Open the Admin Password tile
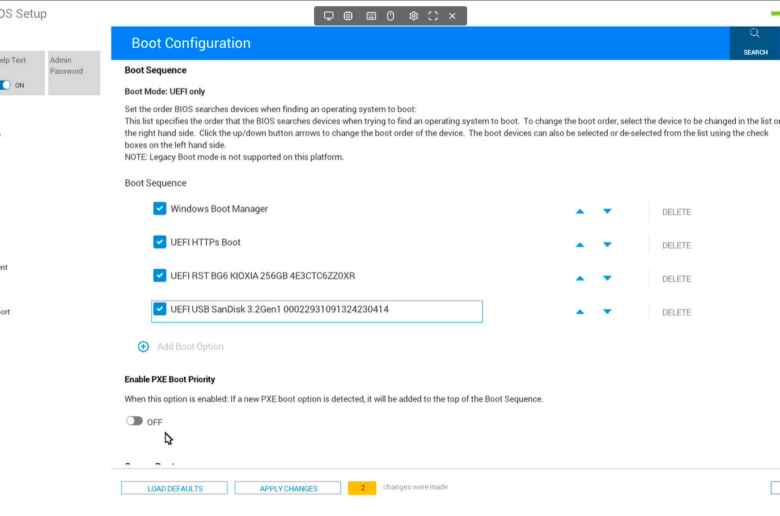 tap(74, 73)
